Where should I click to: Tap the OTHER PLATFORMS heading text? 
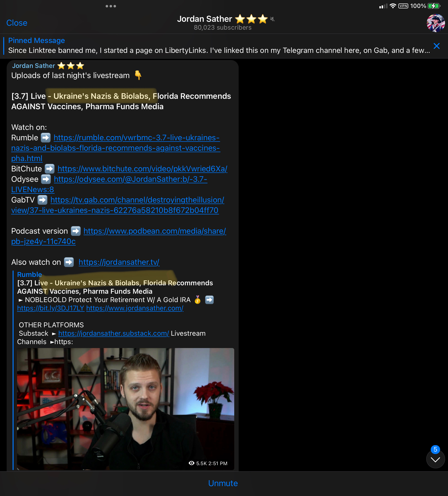coord(51,325)
